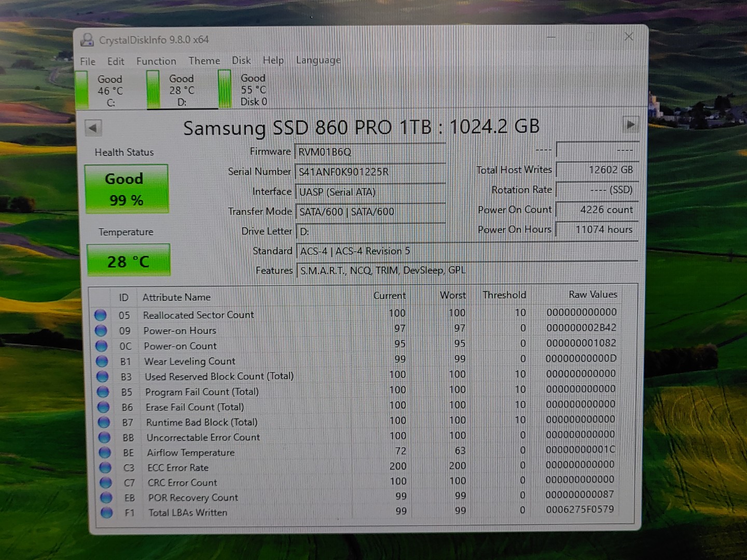Viewport: 747px width, 560px height.
Task: Select the Total LBAs Written attribute name
Action: click(188, 512)
